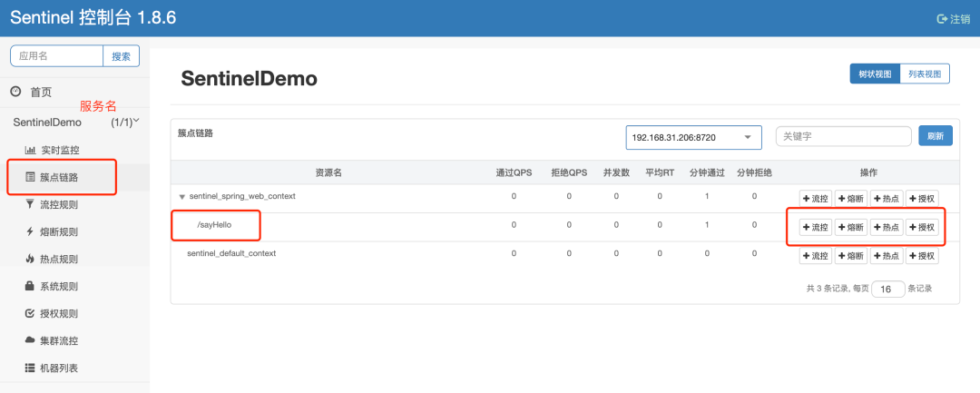The image size is (980, 393).
Task: Click the Sentinel 控制台 1.8.6 title
Action: 93,18
